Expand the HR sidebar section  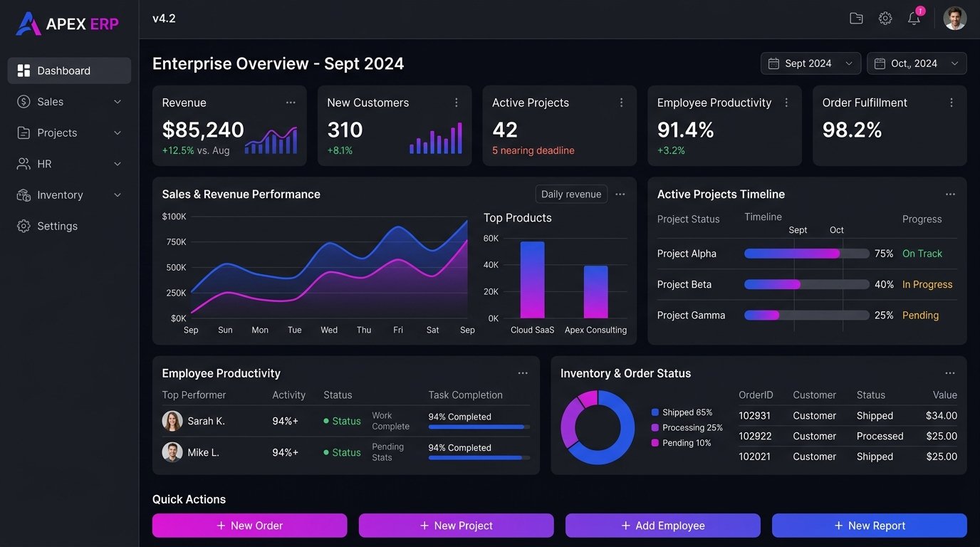click(118, 164)
